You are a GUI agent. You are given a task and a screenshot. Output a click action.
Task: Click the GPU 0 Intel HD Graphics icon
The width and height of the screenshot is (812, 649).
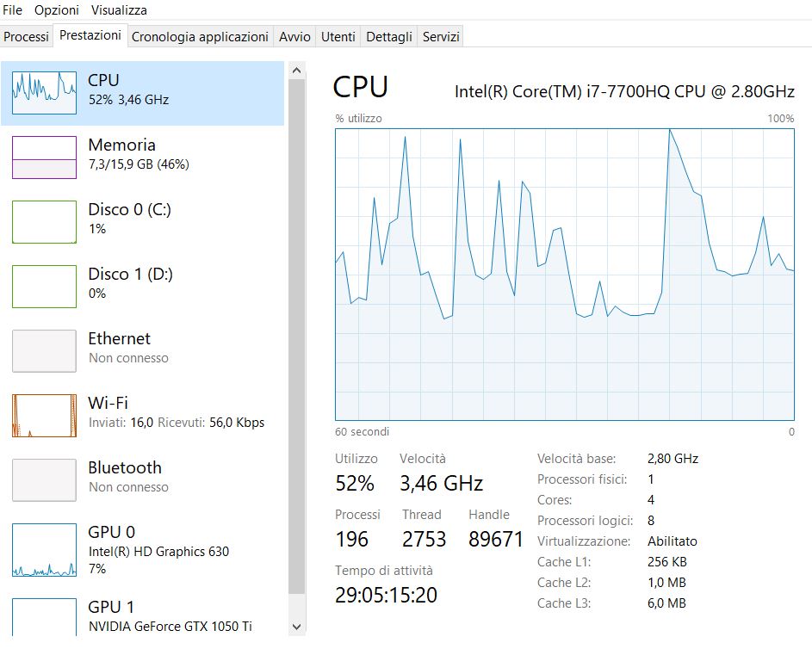click(44, 549)
